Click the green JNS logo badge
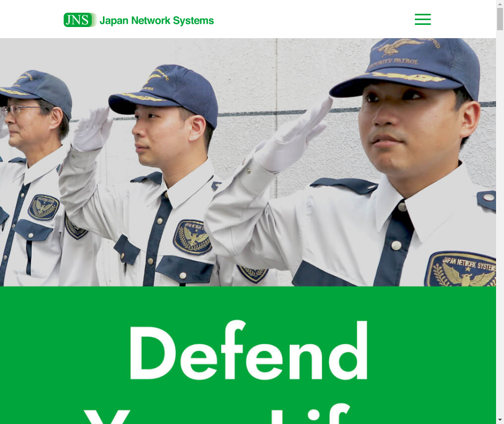504x424 pixels. 80,20
